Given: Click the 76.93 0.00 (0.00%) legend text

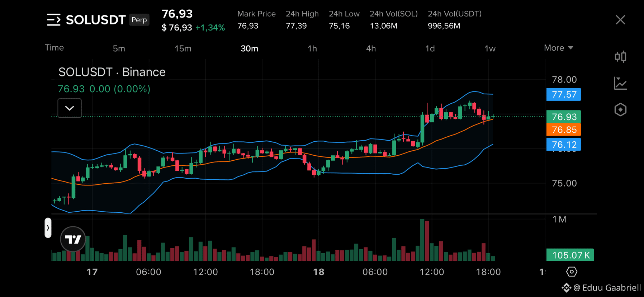Looking at the screenshot, I should [104, 89].
